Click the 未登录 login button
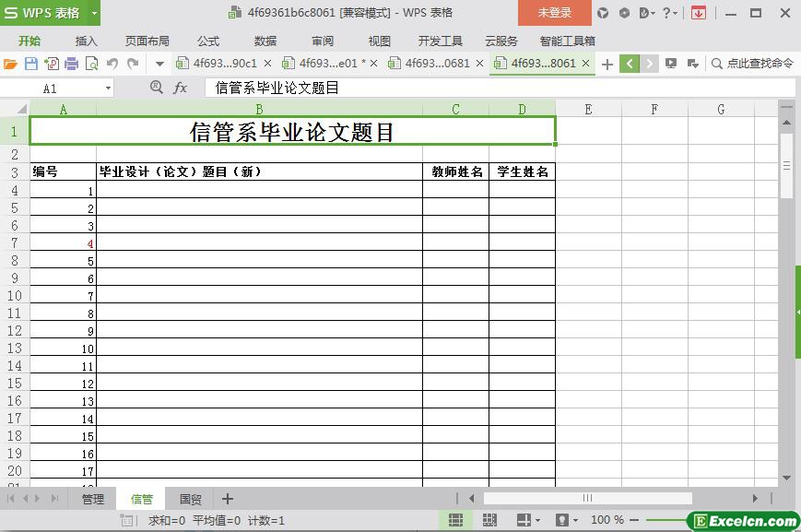The width and height of the screenshot is (801, 532). (555, 13)
